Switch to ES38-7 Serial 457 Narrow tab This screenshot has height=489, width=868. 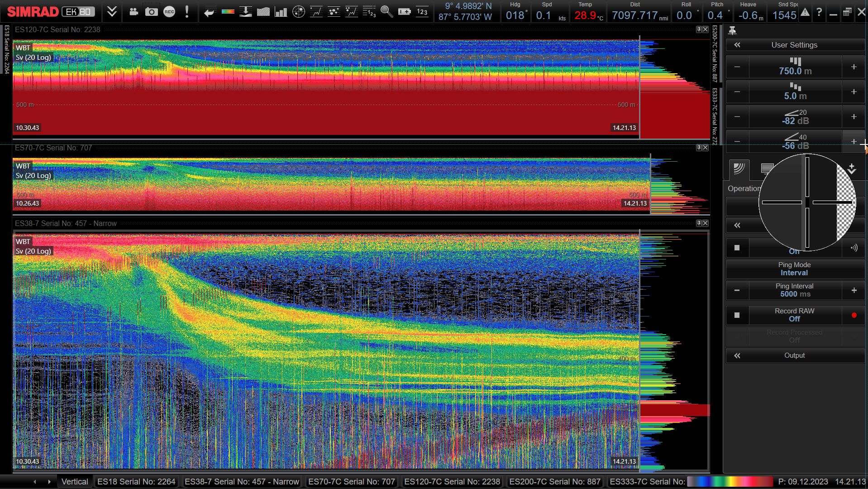(242, 482)
